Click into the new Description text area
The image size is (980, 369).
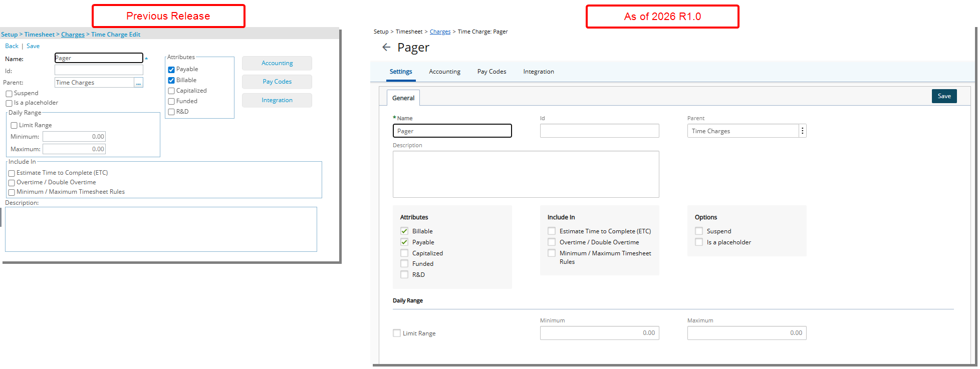tap(526, 174)
